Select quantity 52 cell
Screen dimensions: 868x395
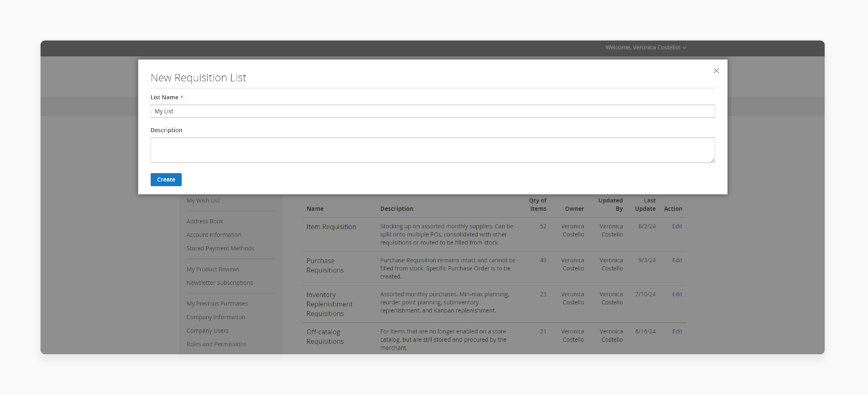point(543,226)
